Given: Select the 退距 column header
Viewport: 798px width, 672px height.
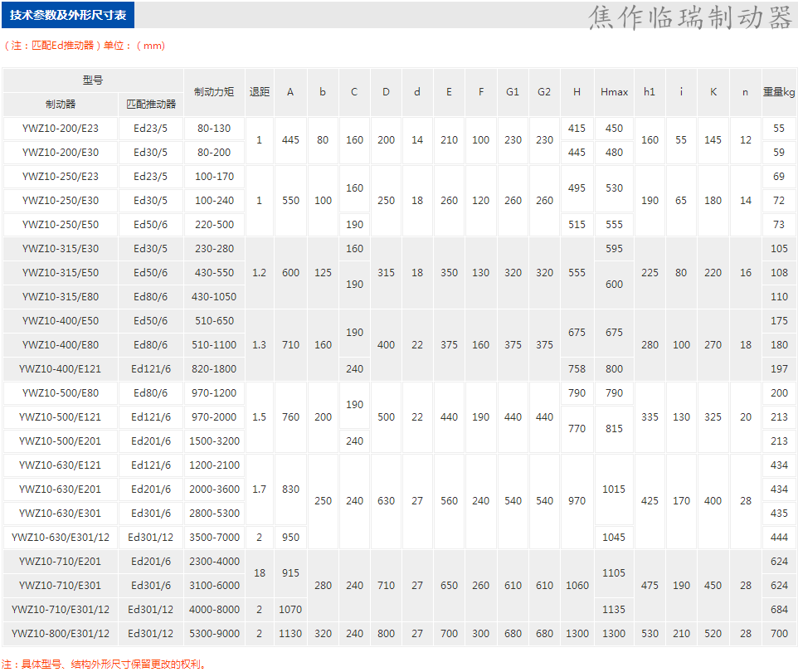Looking at the screenshot, I should [260, 92].
